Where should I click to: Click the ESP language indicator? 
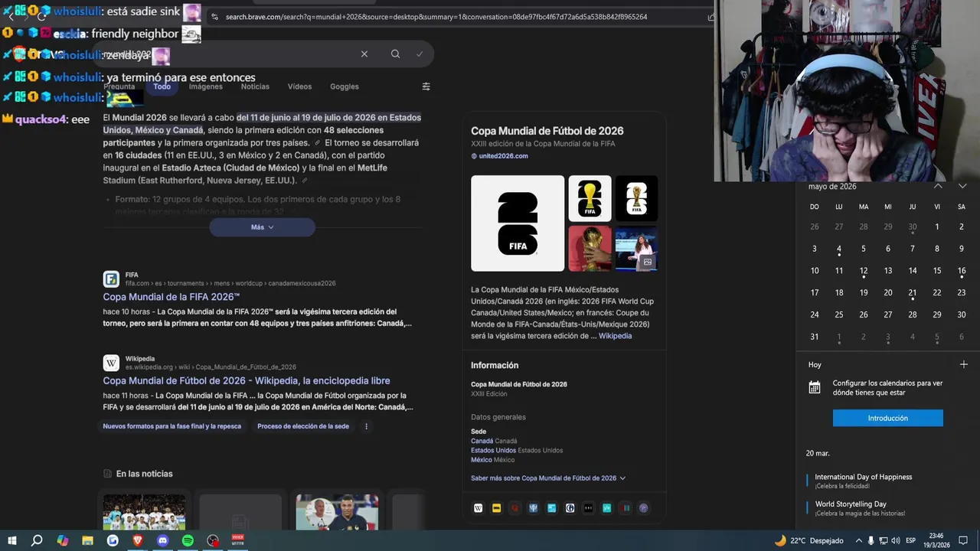tap(910, 540)
